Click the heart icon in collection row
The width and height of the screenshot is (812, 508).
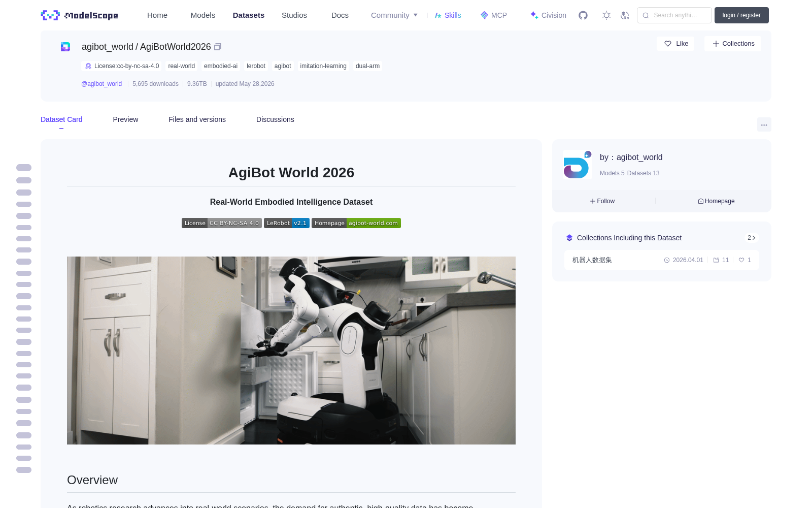click(x=741, y=260)
